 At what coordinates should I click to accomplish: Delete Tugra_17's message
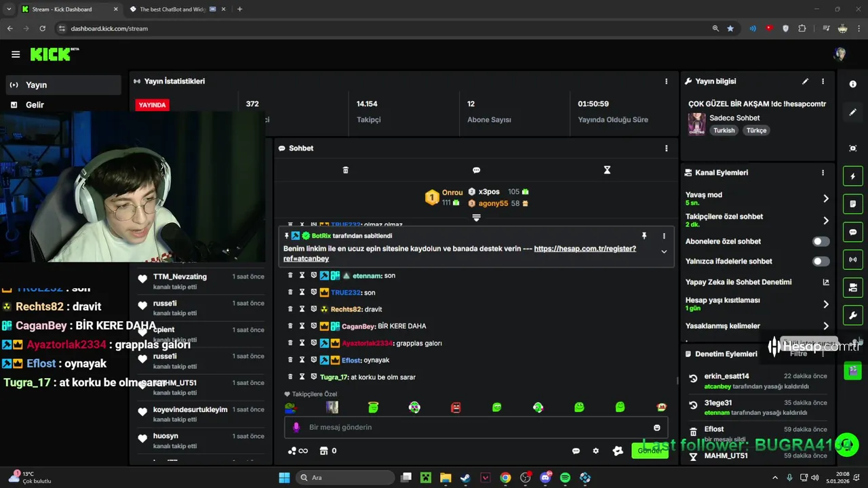click(290, 377)
